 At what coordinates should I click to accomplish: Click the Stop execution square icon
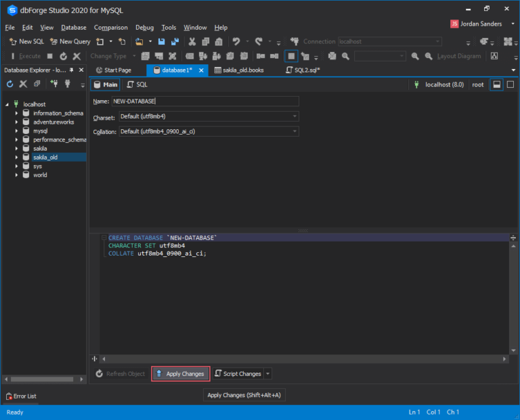[49, 56]
